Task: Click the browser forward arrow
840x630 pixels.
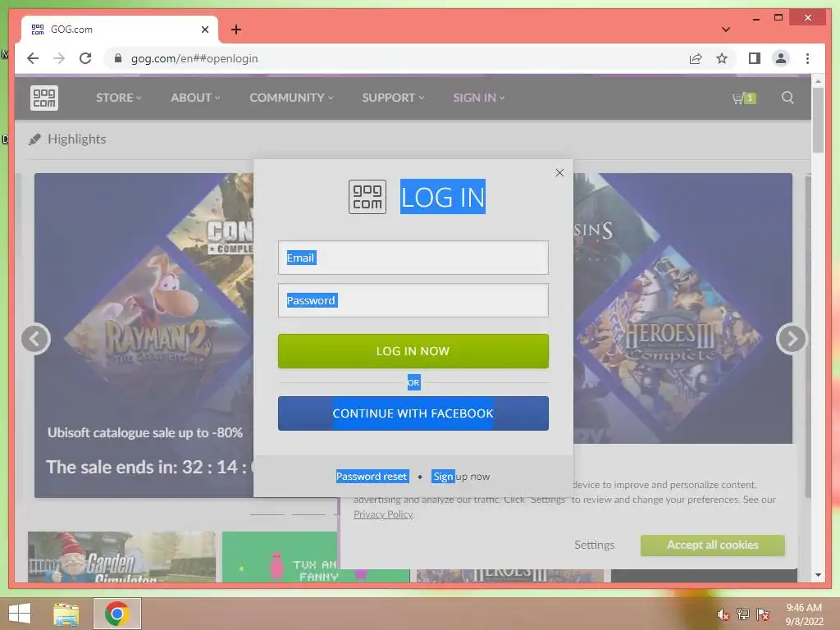Action: tap(59, 58)
